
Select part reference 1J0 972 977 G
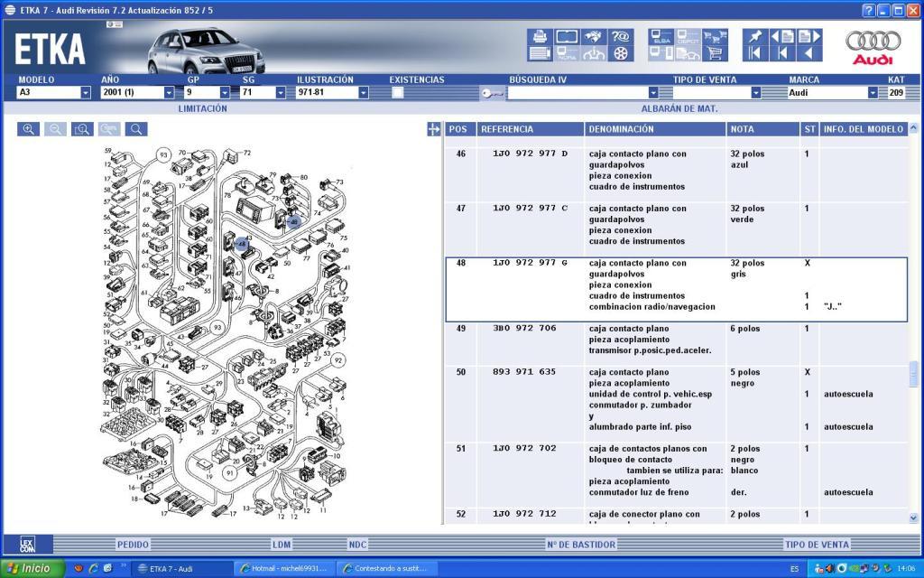530,263
